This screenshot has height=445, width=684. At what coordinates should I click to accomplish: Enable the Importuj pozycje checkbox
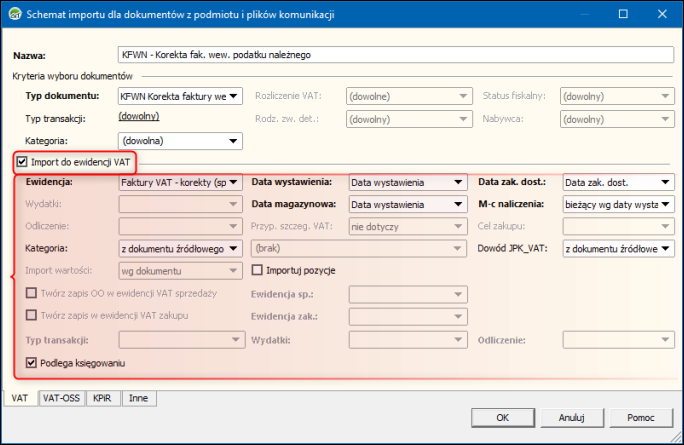(x=257, y=270)
